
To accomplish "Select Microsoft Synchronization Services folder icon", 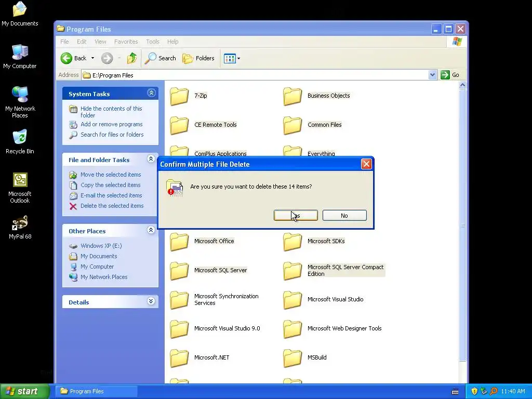I will pyautogui.click(x=179, y=300).
